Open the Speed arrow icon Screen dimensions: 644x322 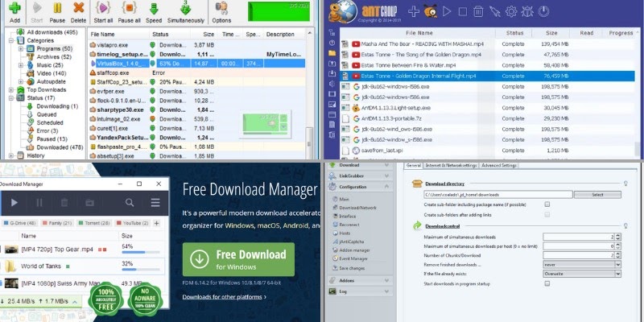154,8
